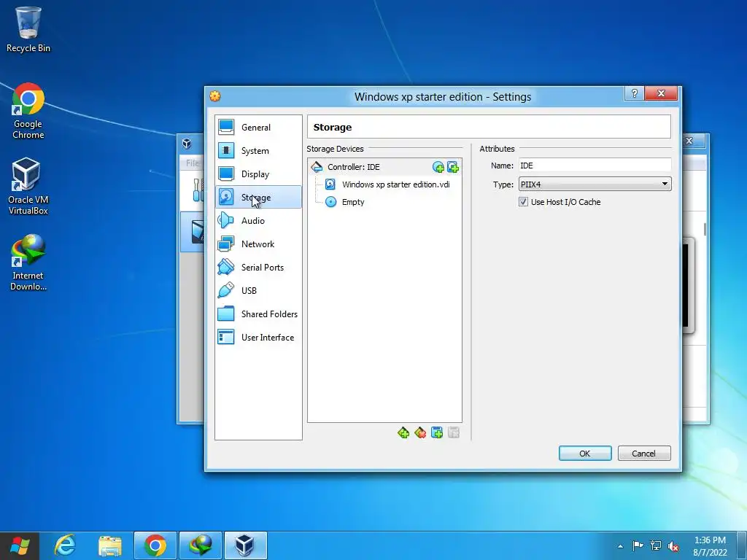
Task: Click the General monitor icon in sidebar
Action: pos(226,127)
